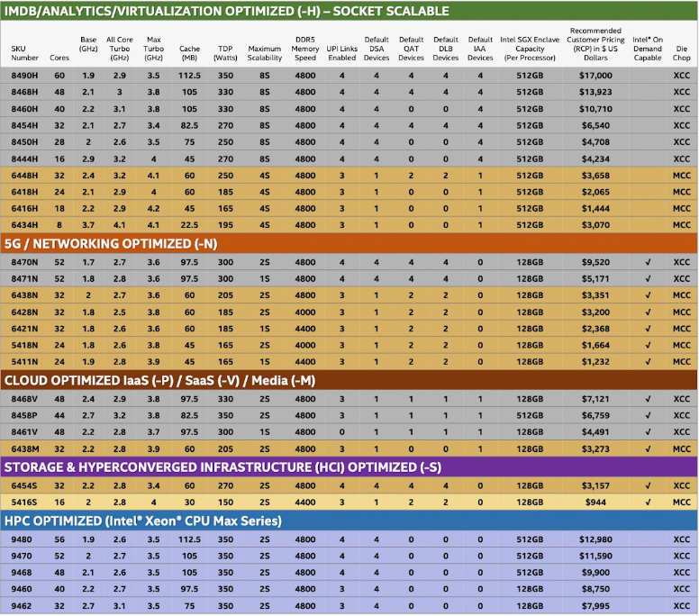Click the $13,923 price cell

595,92
